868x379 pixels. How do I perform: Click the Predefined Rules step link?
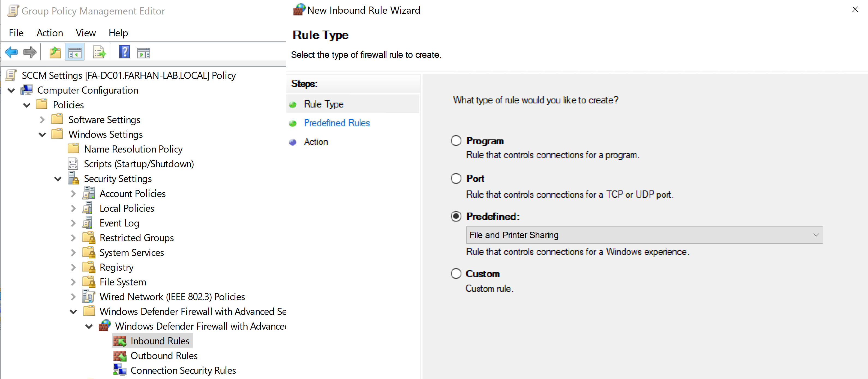[x=337, y=123]
